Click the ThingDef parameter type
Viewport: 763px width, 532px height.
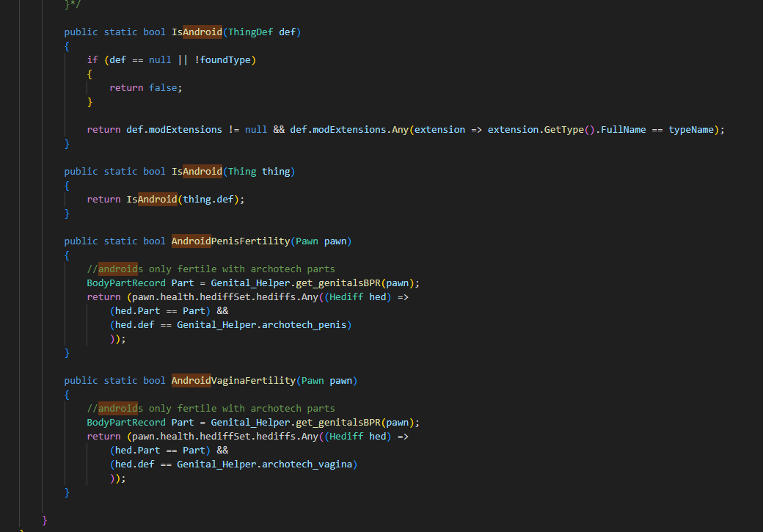[x=251, y=32]
